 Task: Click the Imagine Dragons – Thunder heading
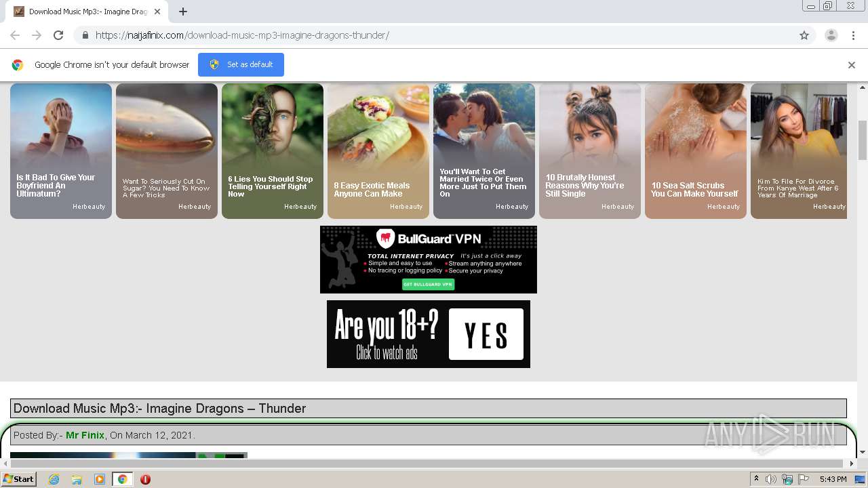[159, 408]
